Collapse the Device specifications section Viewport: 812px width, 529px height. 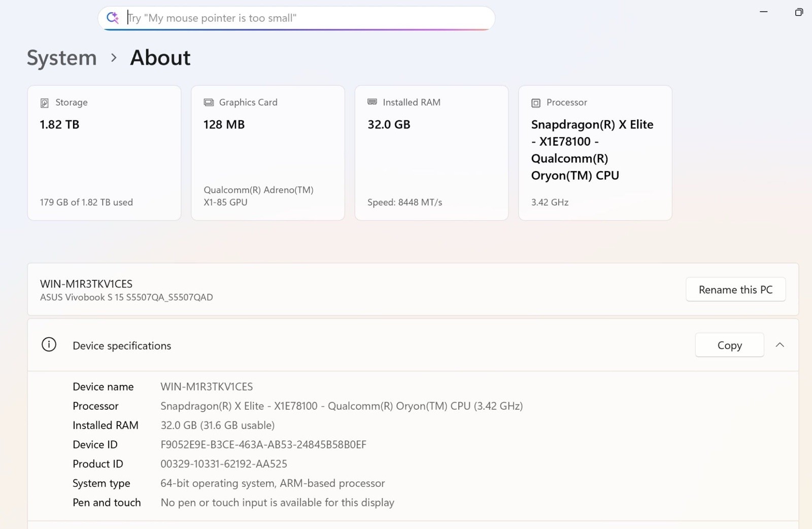pos(780,345)
